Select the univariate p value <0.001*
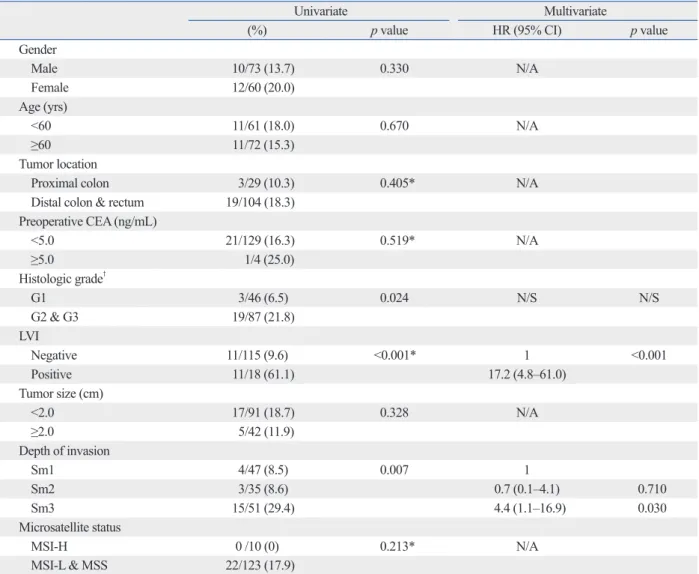699x574 pixels. pos(395,356)
